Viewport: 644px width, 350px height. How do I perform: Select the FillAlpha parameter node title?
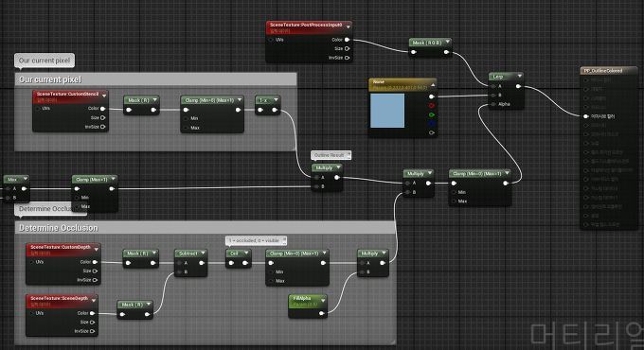coord(302,298)
